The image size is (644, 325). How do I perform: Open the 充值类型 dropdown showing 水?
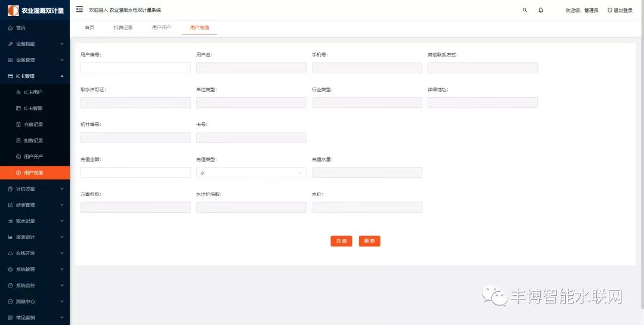coord(251,173)
